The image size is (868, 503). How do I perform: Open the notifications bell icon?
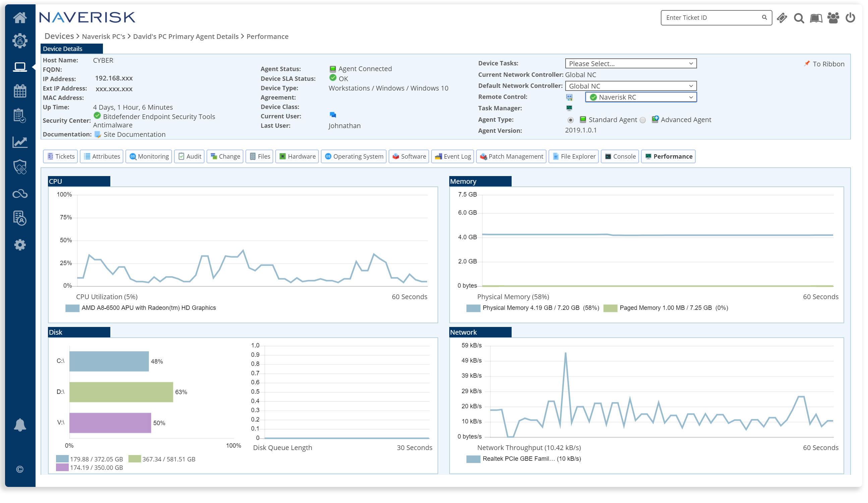point(20,426)
